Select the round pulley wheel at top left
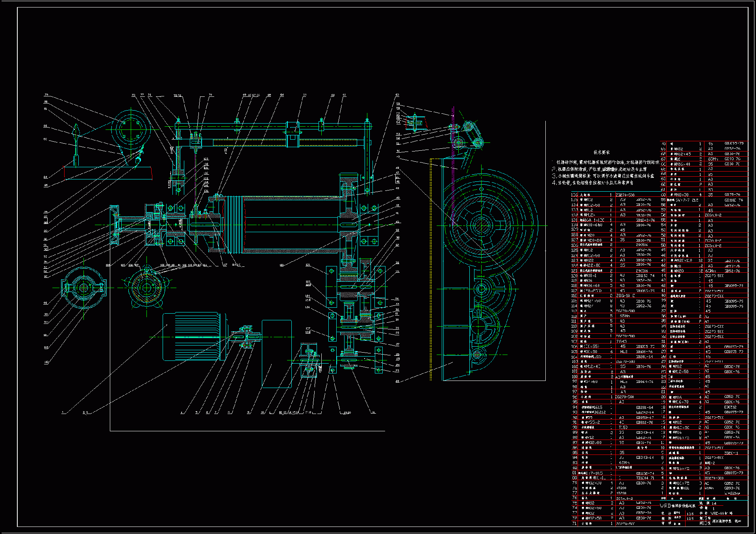The image size is (756, 534). 131,129
